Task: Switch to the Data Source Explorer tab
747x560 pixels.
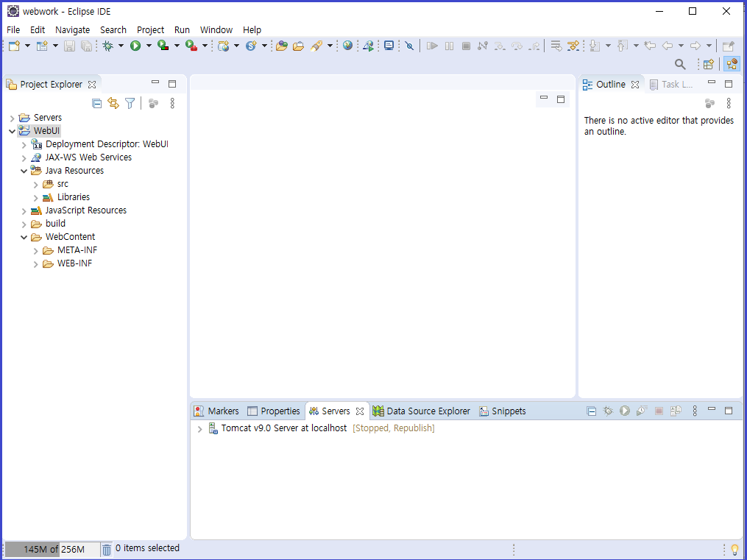Action: [422, 411]
